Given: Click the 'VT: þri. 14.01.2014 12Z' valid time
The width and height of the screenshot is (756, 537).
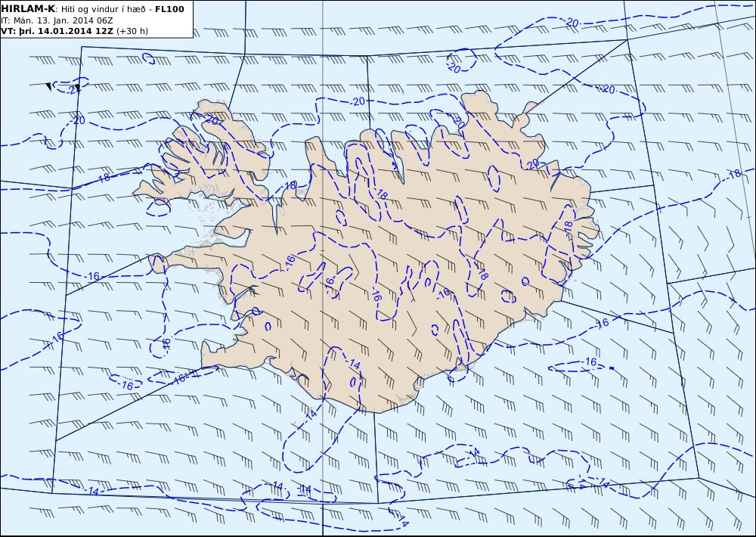Looking at the screenshot, I should [x=57, y=31].
